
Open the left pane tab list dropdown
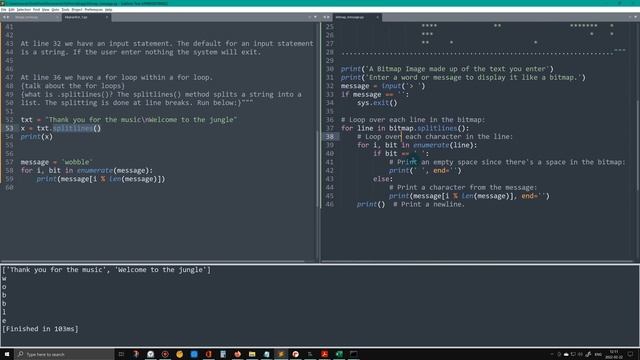pos(315,17)
